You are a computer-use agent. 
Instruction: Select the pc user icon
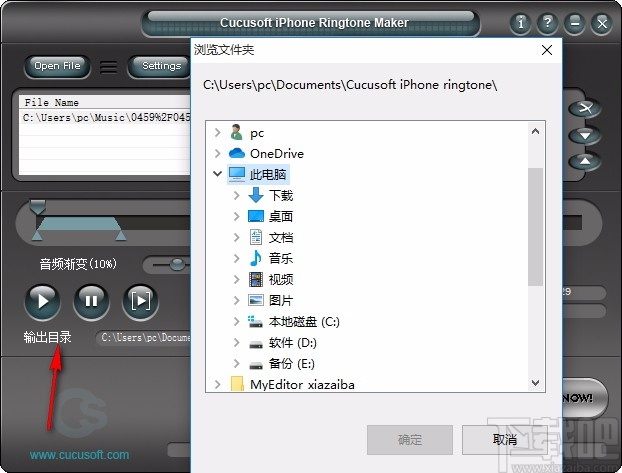coord(236,133)
